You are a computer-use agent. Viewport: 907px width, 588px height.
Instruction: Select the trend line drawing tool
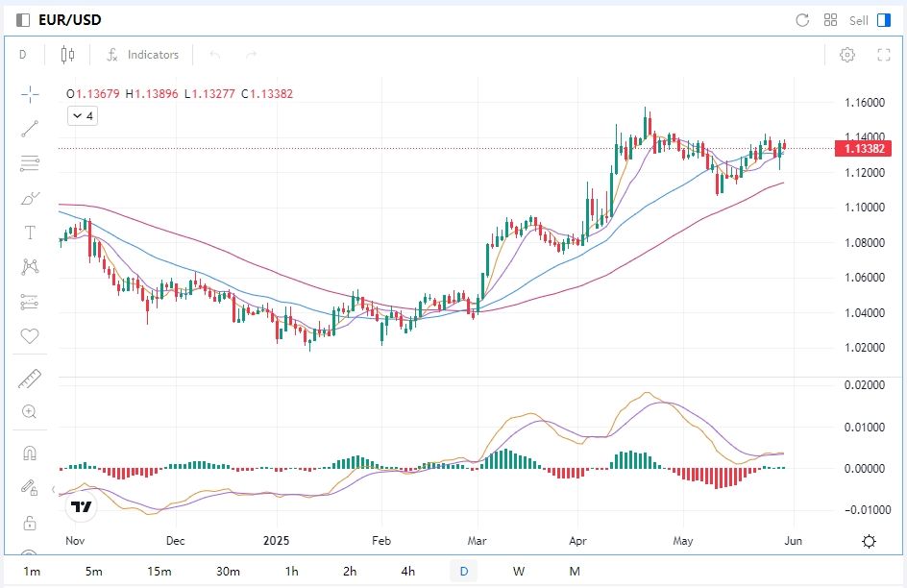[30, 129]
